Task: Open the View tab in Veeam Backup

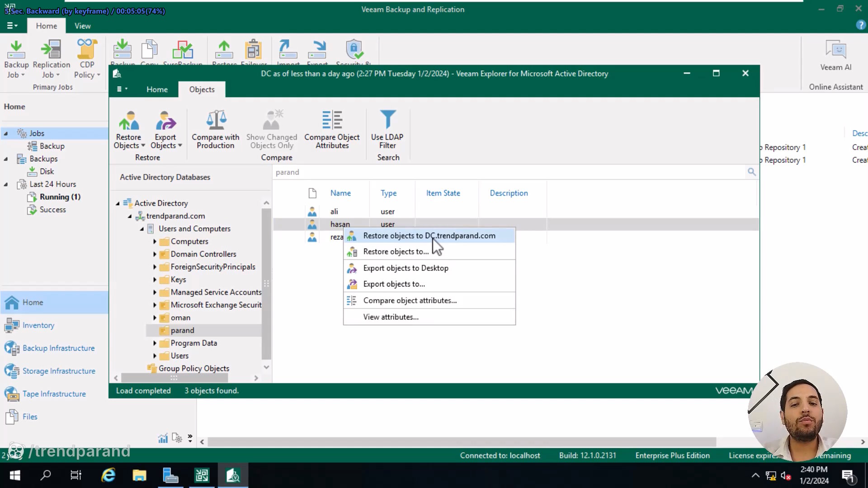Action: [83, 26]
